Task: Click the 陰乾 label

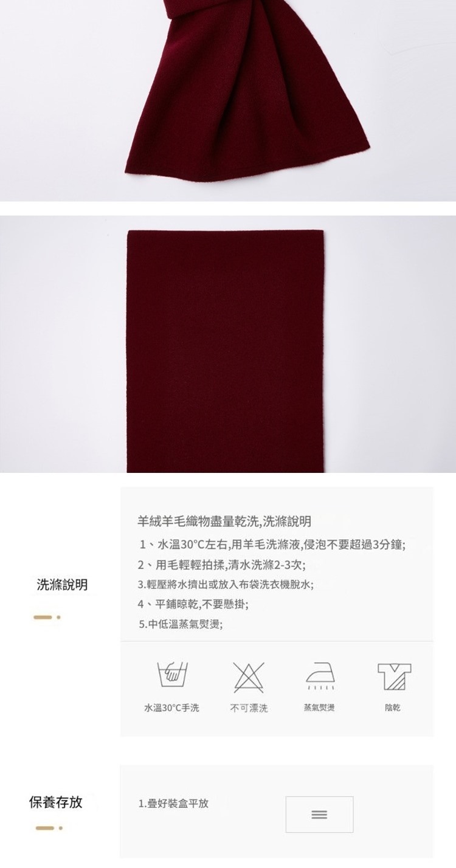Action: [393, 708]
